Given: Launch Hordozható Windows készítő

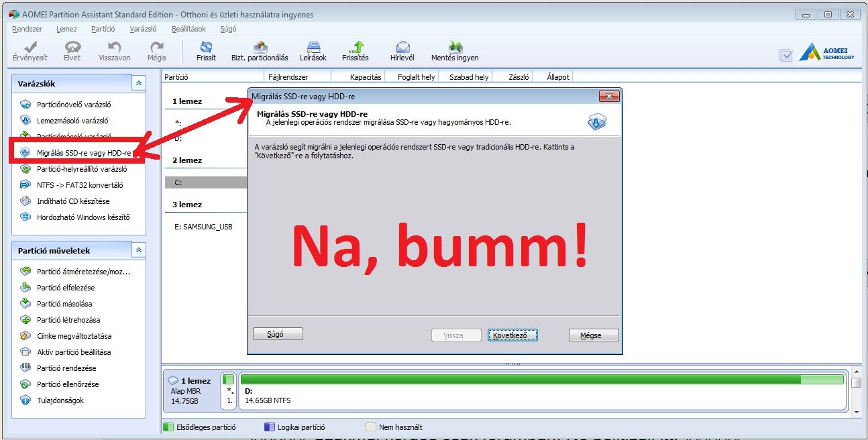Looking at the screenshot, I should click(75, 217).
